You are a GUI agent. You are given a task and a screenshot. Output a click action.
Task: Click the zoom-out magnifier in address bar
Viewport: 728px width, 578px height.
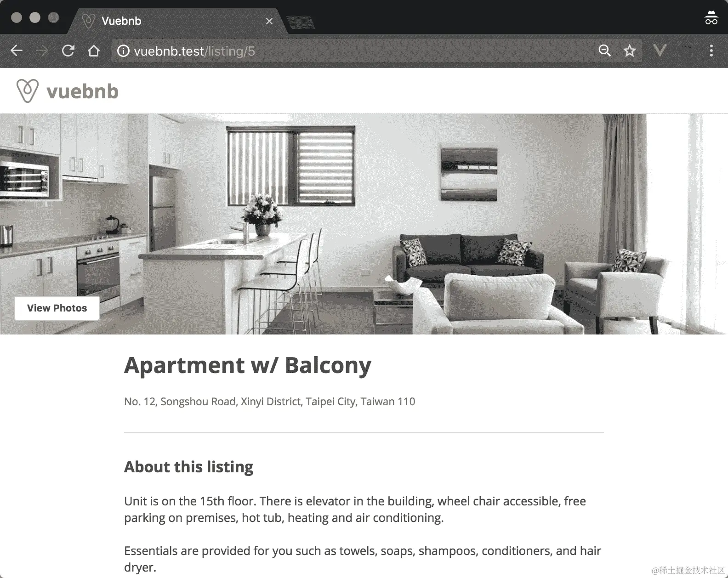pyautogui.click(x=605, y=51)
